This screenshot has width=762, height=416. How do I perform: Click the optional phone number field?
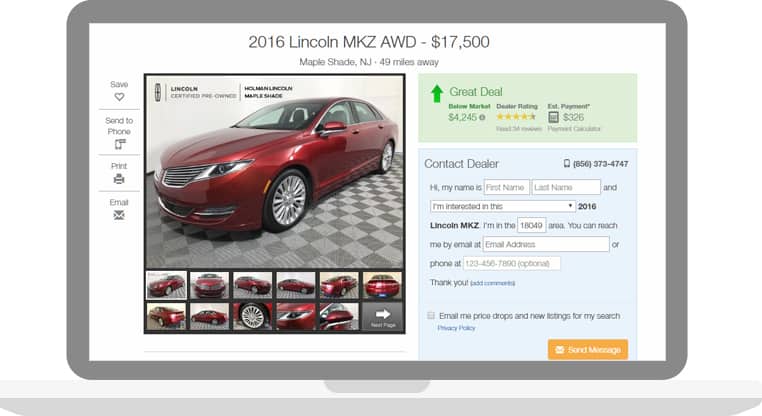(x=511, y=263)
